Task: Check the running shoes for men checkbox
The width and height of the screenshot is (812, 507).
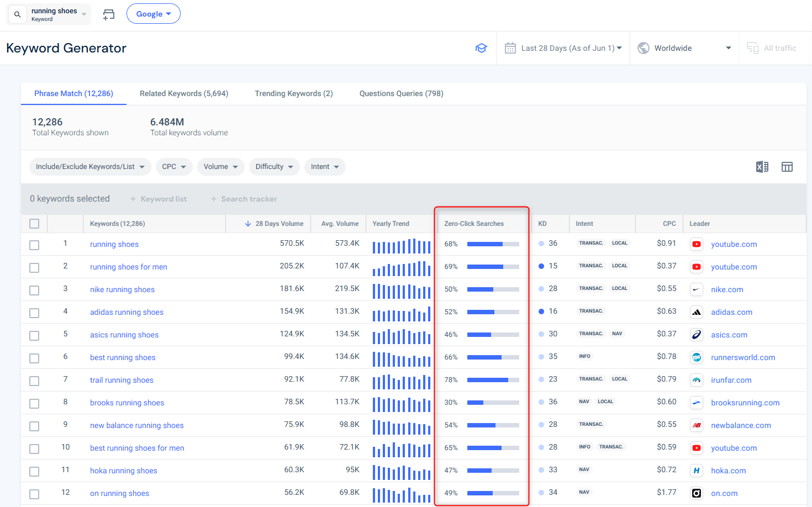Action: point(34,267)
